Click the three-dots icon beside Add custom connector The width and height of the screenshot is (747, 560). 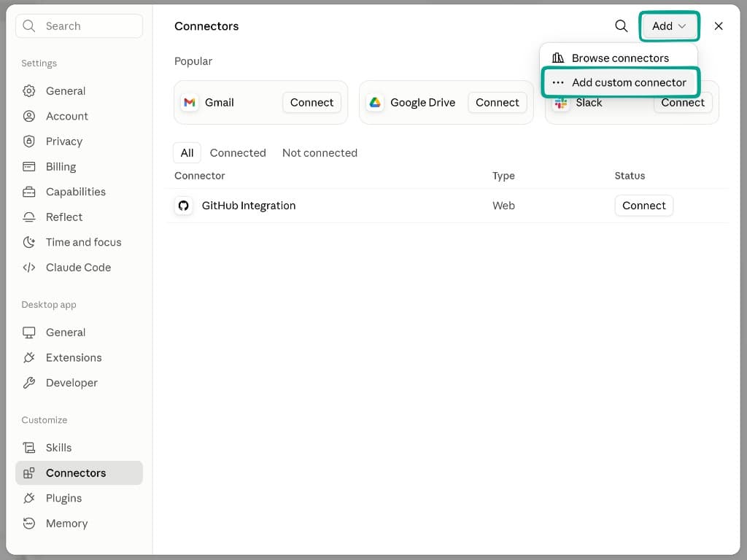(x=558, y=83)
